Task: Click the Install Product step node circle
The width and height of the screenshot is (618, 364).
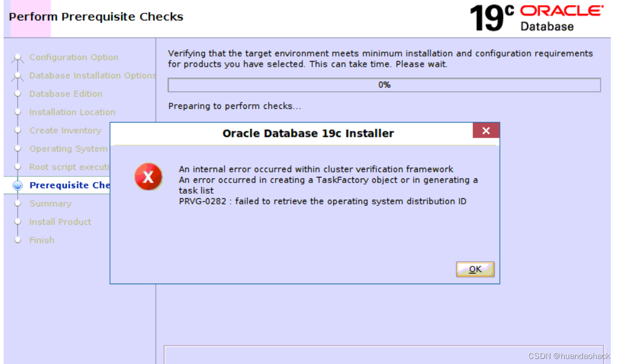Action: [x=19, y=222]
